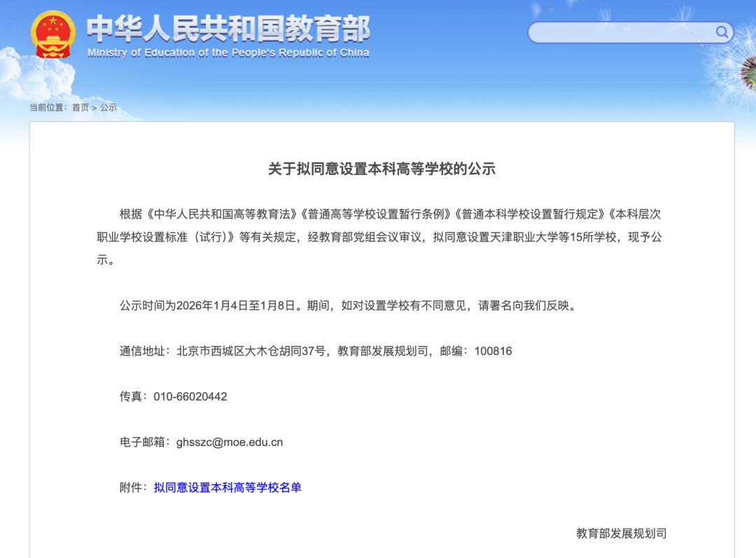Click the bottom-right signature 教育部发展规划司

(x=621, y=533)
